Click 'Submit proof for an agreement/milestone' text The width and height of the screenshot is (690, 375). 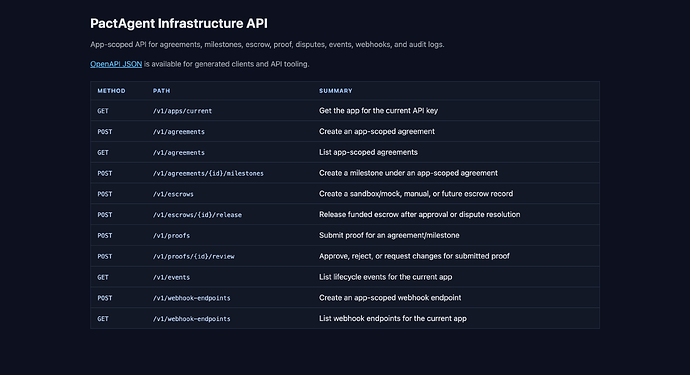pos(389,235)
